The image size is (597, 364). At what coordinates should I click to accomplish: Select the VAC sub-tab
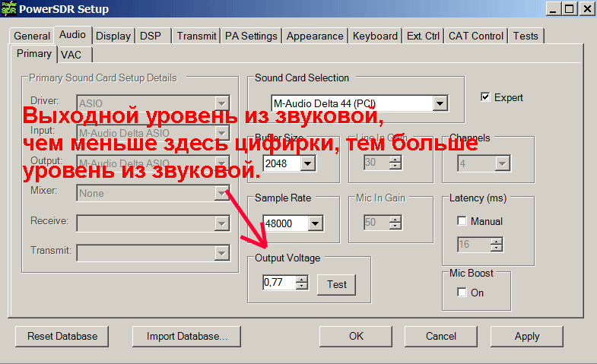tap(71, 55)
